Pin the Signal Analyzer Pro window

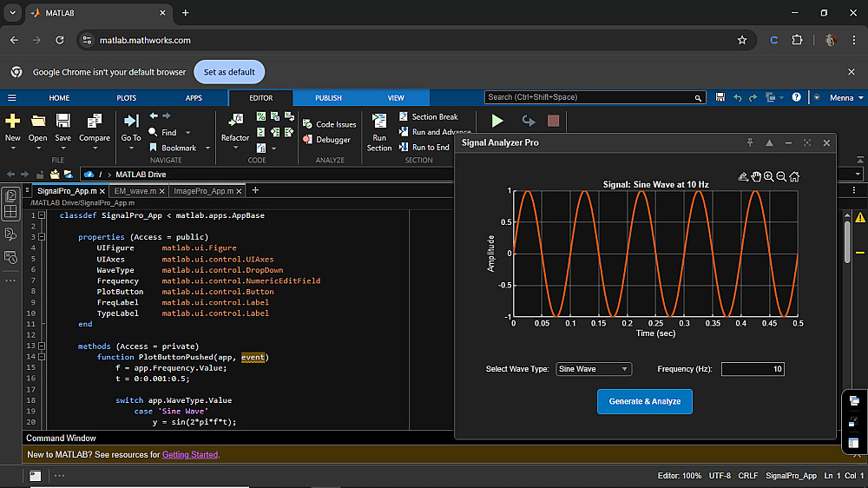click(x=750, y=142)
